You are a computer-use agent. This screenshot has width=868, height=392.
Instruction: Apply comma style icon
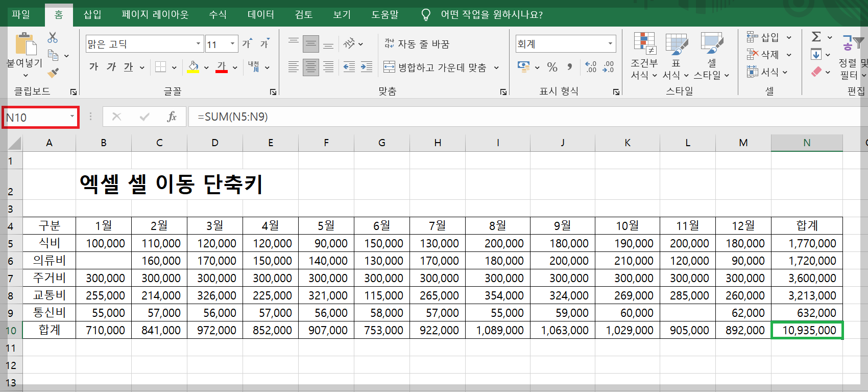pyautogui.click(x=570, y=67)
